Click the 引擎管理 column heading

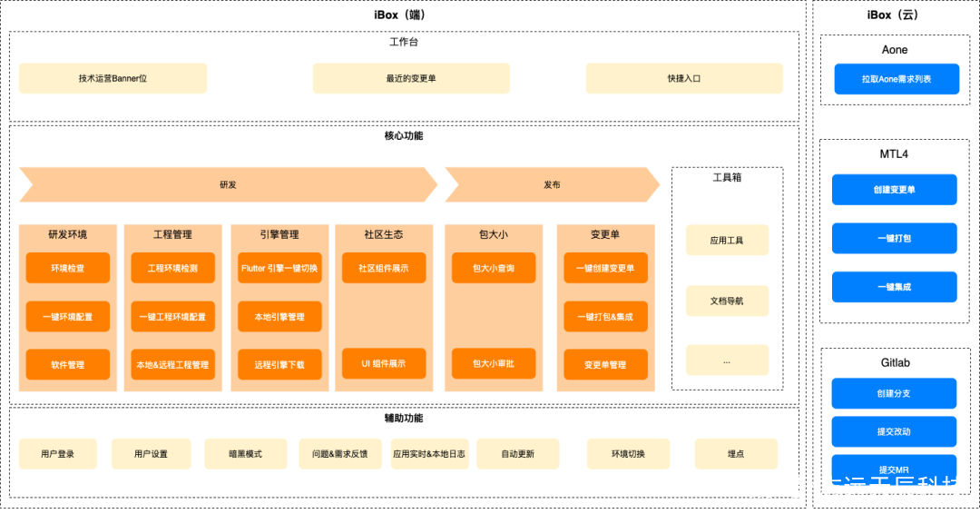(279, 234)
